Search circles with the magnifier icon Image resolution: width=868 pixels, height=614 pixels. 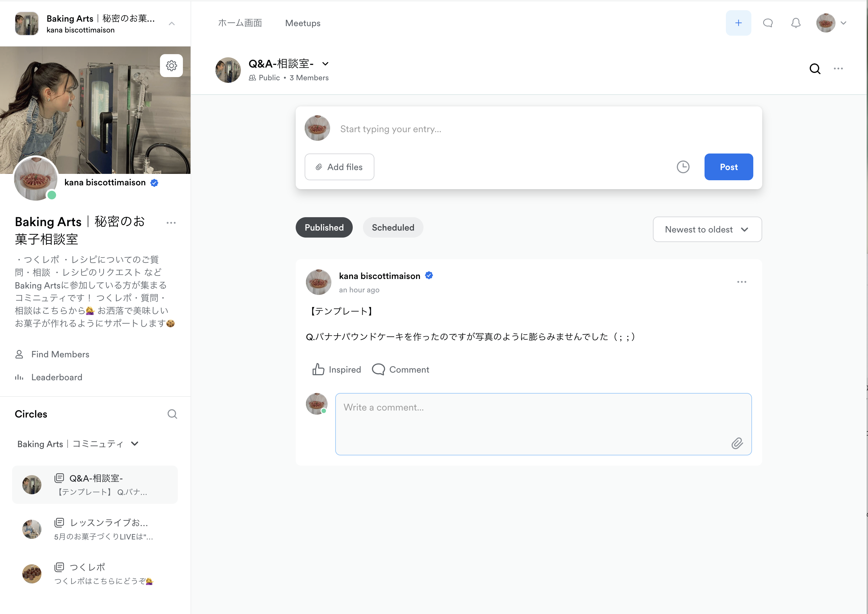click(172, 414)
